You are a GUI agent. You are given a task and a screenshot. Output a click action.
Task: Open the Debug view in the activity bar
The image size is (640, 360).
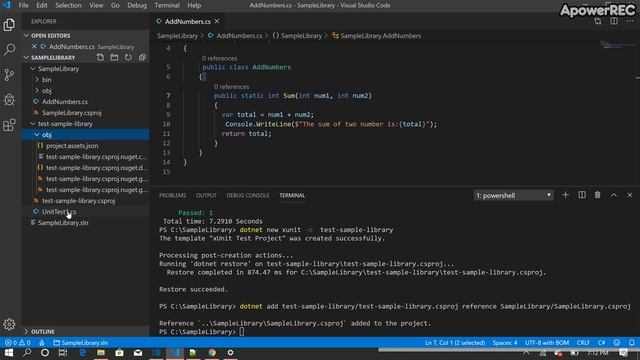(x=9, y=100)
